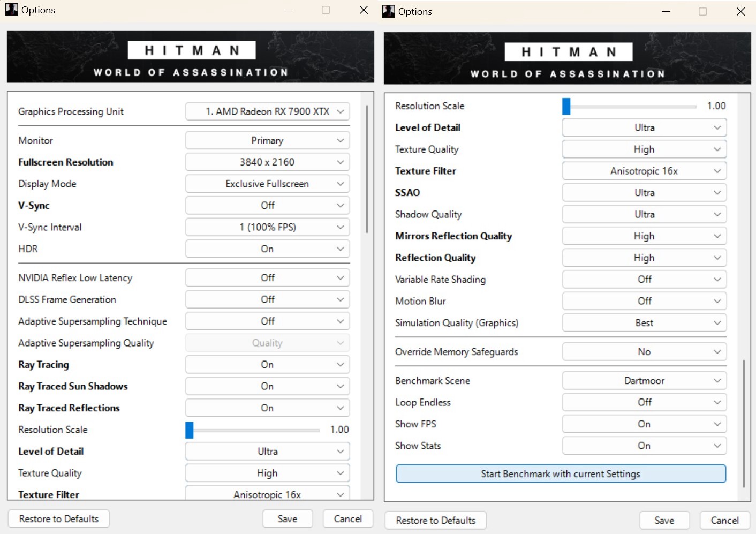Click the Adaptive Supersampling Quality label
The image size is (756, 534).
point(86,343)
